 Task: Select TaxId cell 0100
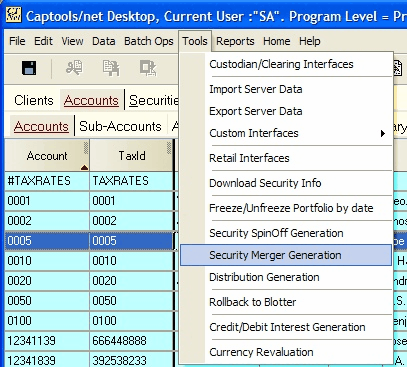click(x=132, y=321)
